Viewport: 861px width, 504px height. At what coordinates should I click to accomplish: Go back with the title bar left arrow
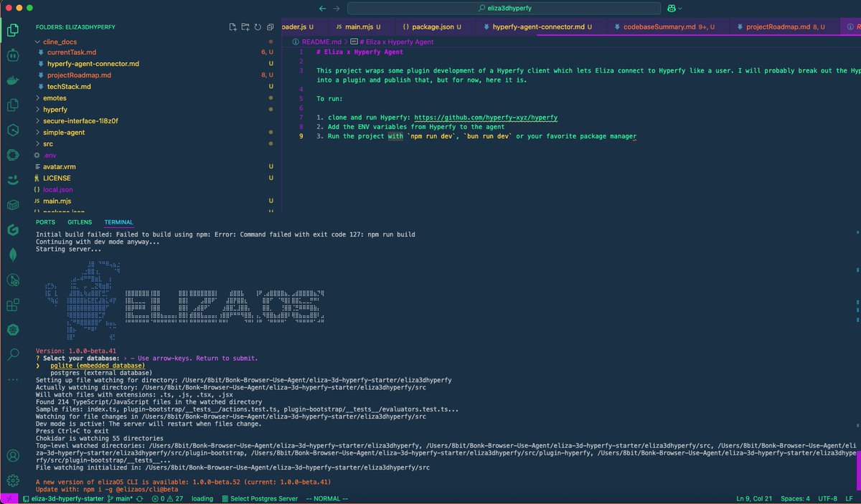pos(322,8)
